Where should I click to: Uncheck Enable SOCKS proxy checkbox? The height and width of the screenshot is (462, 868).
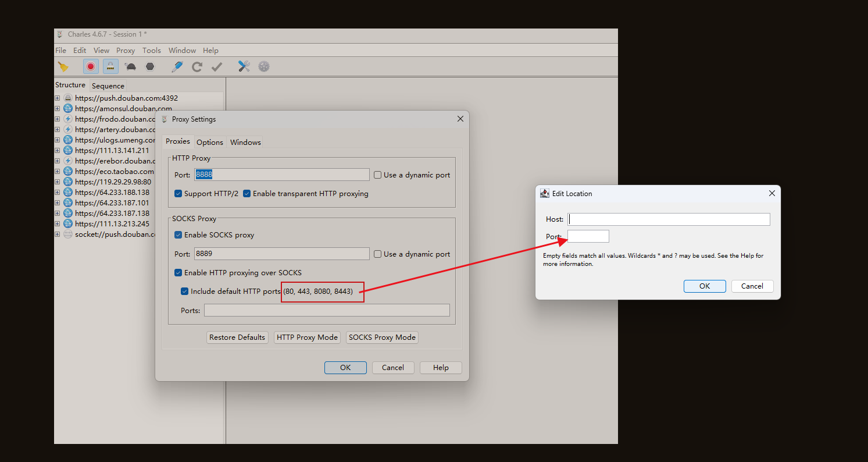click(178, 236)
